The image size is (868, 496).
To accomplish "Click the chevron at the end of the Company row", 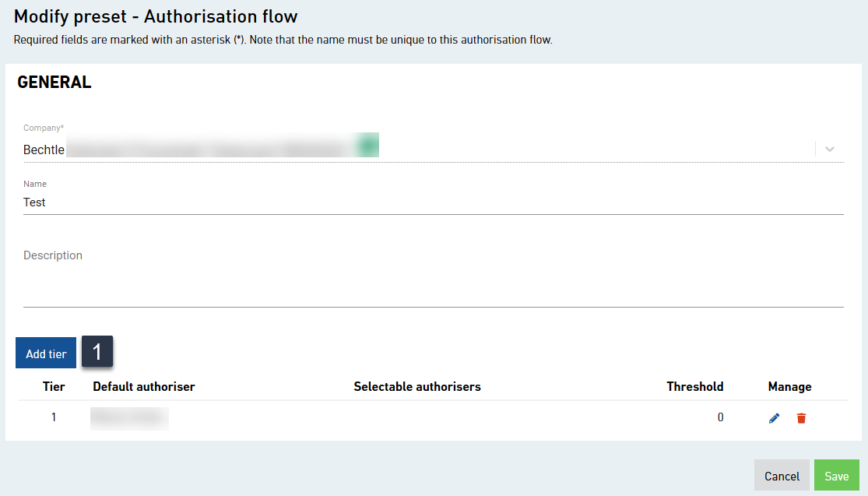I will point(830,148).
